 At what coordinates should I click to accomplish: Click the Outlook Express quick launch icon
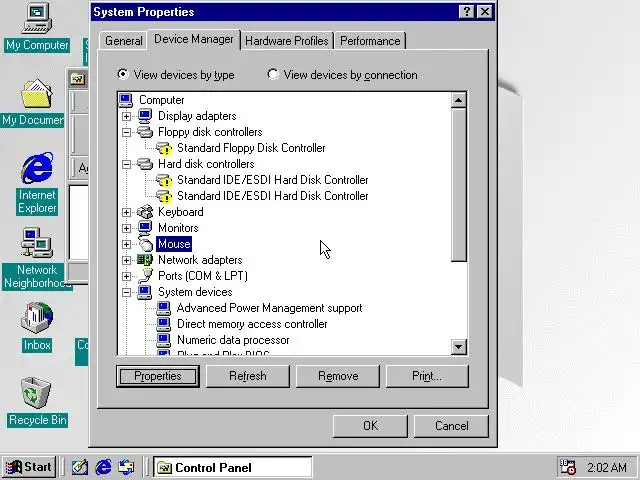tap(126, 467)
